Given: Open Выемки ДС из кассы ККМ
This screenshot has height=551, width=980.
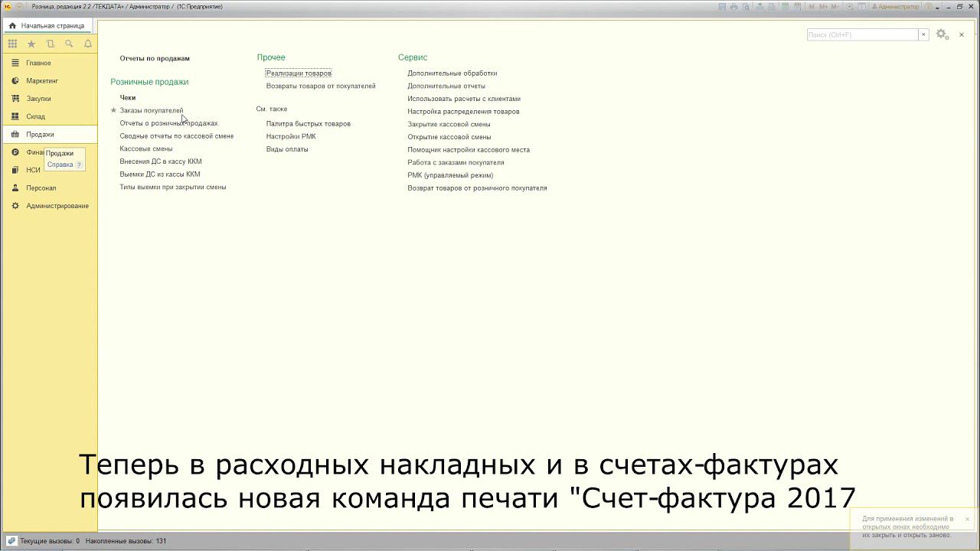Looking at the screenshot, I should (x=160, y=174).
